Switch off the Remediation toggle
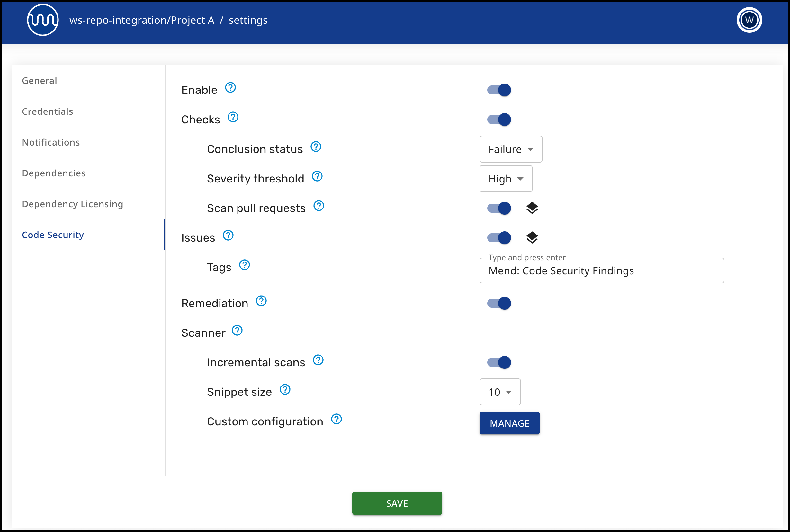The width and height of the screenshot is (790, 532). point(499,303)
